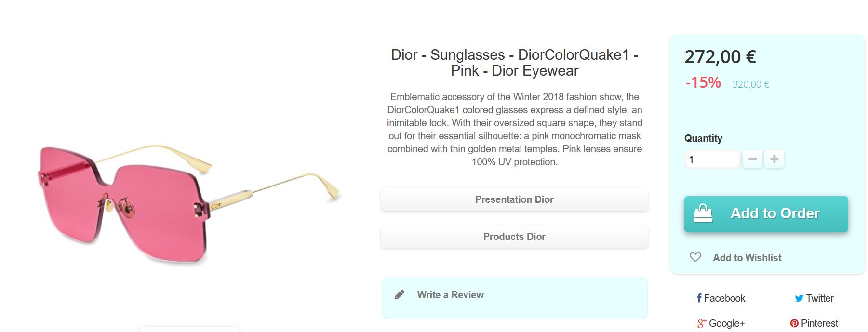Decrease quantity with minus button

[752, 159]
